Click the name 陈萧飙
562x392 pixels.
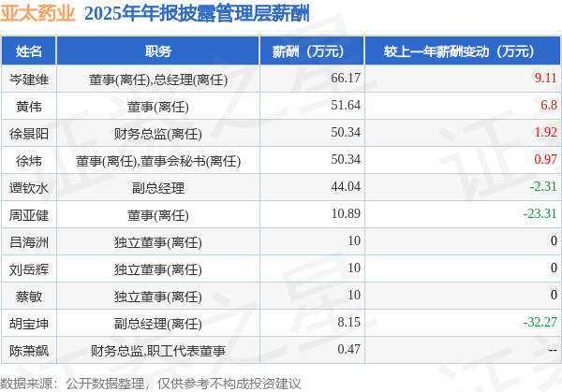pos(29,351)
